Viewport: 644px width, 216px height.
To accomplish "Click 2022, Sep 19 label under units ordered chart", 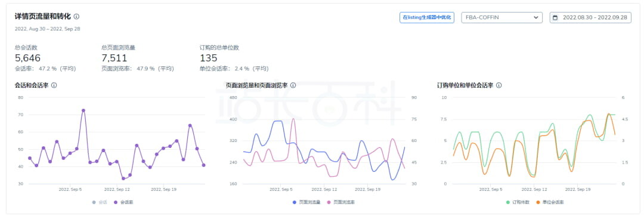I will point(578,190).
